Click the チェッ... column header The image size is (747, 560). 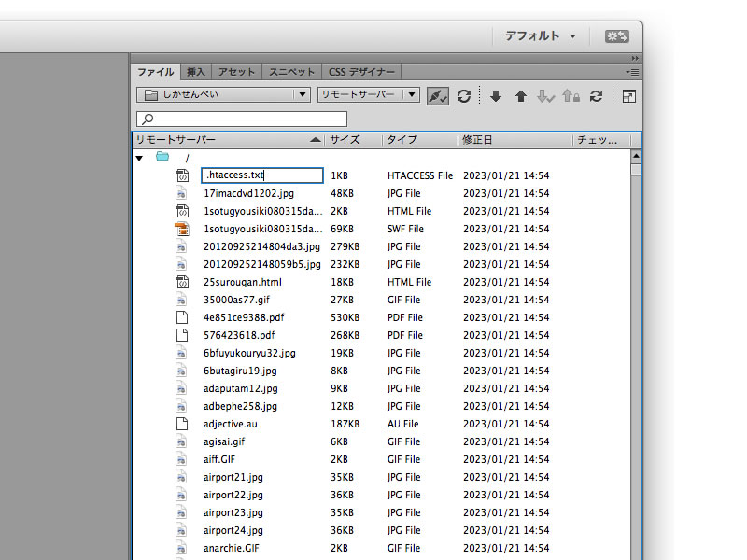[601, 140]
